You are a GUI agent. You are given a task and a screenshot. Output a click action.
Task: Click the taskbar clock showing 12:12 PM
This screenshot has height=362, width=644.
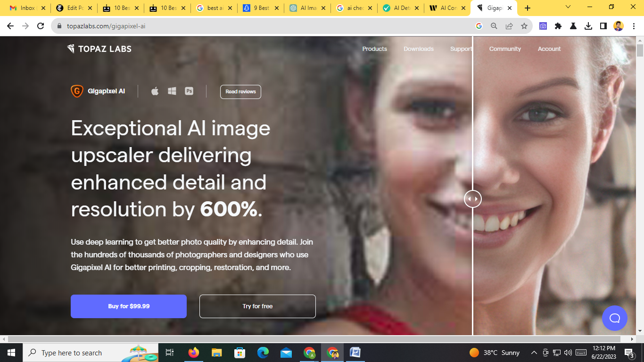point(604,353)
